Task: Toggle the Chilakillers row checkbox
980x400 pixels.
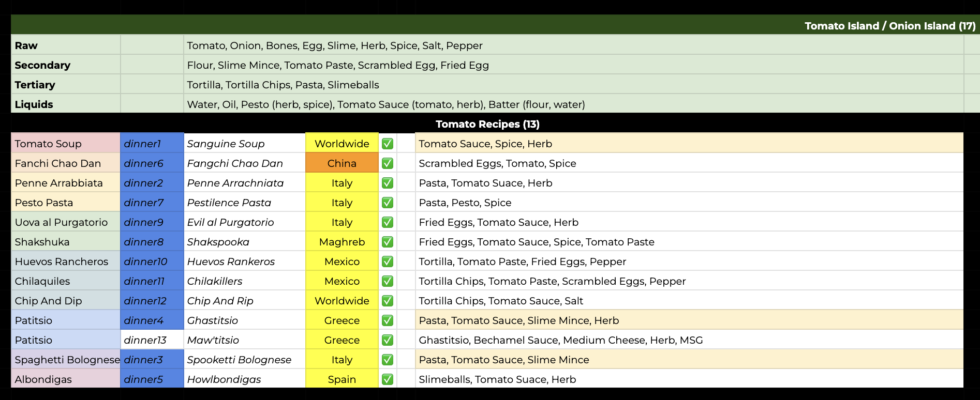Action: (387, 281)
